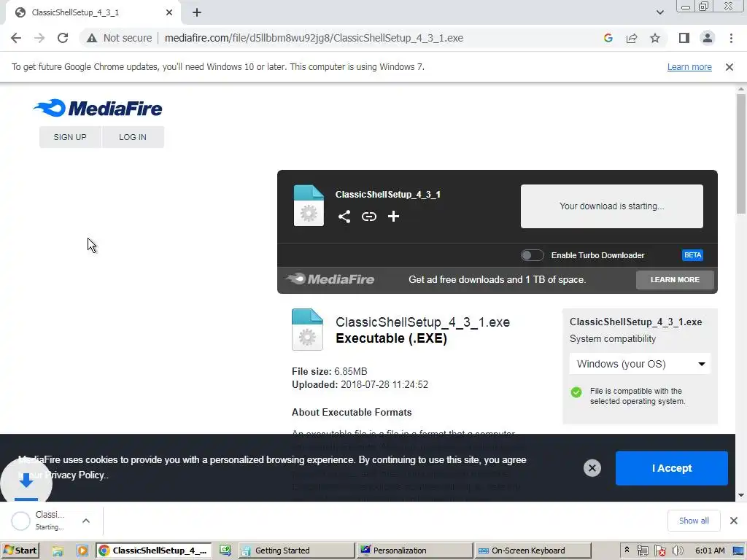The height and width of the screenshot is (560, 747).
Task: Click LEARN MORE about ad free downloads
Action: pyautogui.click(x=675, y=280)
